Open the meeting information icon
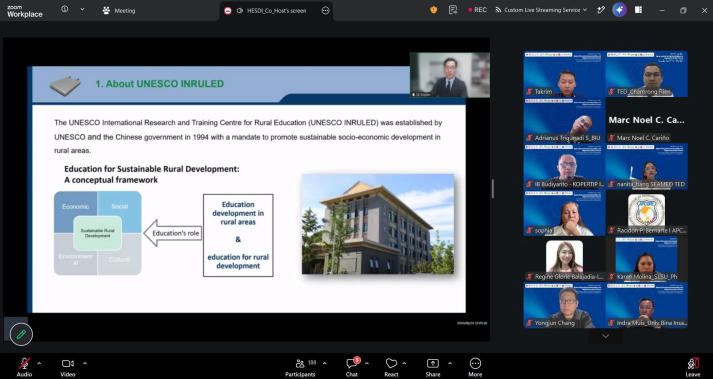This screenshot has height=379, width=713. [x=65, y=9]
